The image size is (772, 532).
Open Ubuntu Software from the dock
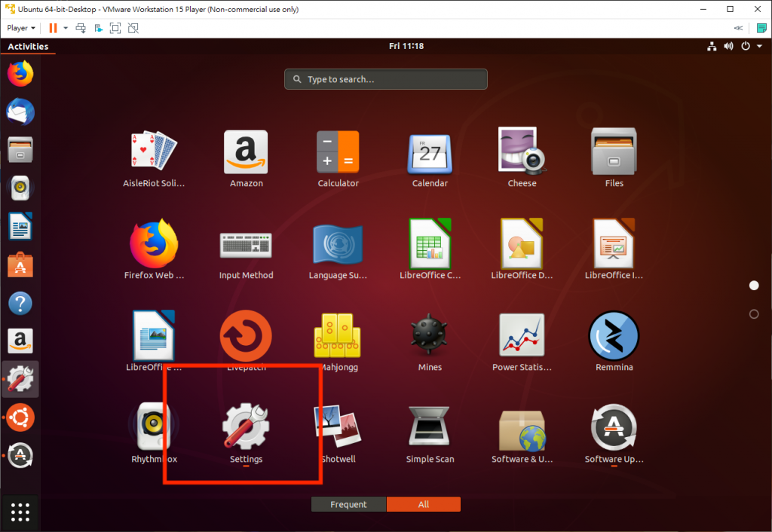(20, 264)
